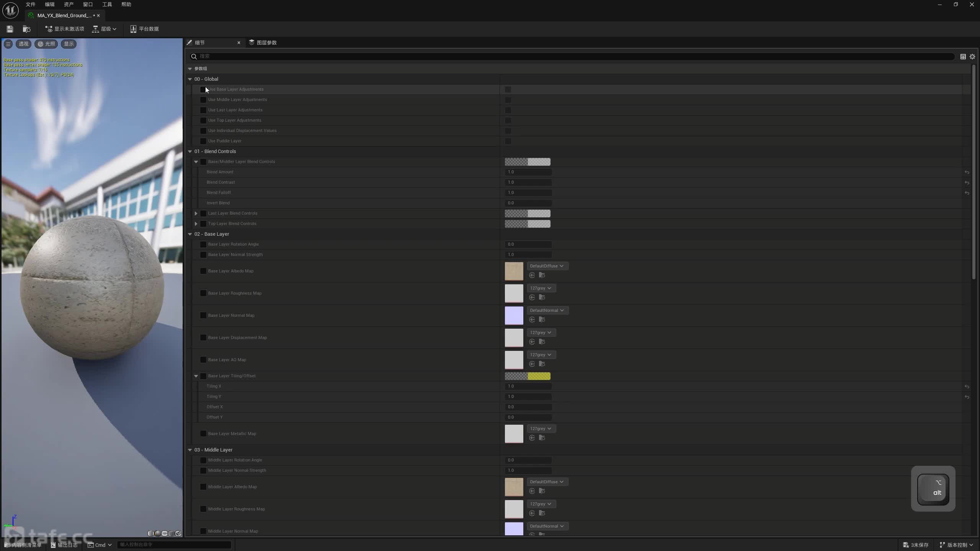Browse to asset in content browser icon
The width and height of the screenshot is (980, 551).
(x=26, y=29)
